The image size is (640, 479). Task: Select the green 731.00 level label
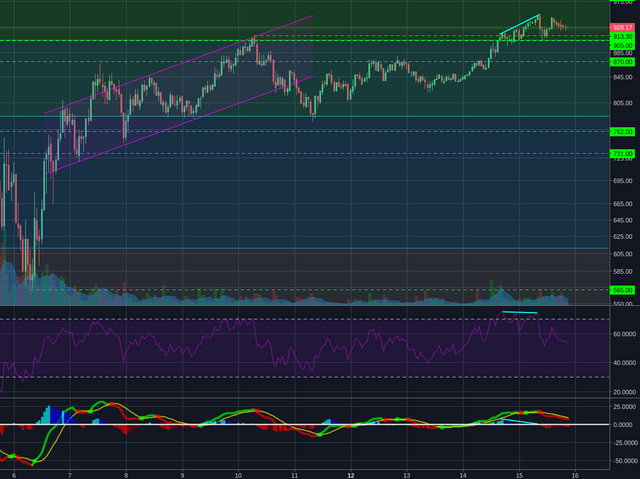click(x=622, y=154)
